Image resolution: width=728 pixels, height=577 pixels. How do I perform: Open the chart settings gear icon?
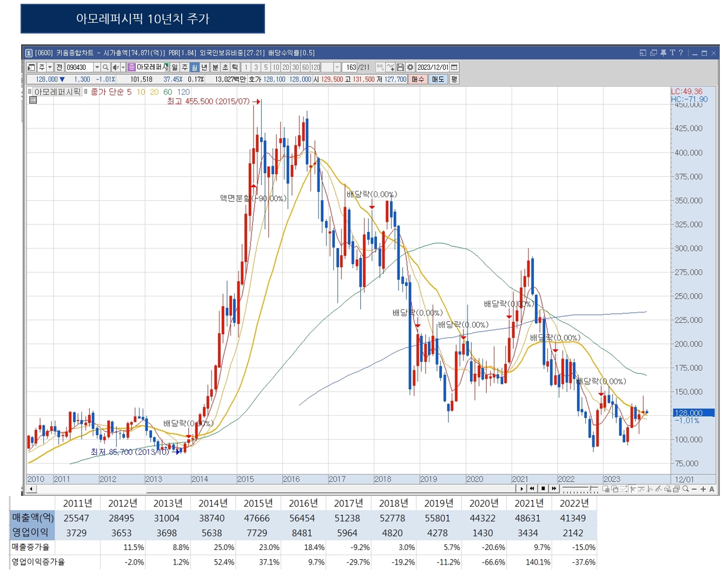click(x=411, y=67)
